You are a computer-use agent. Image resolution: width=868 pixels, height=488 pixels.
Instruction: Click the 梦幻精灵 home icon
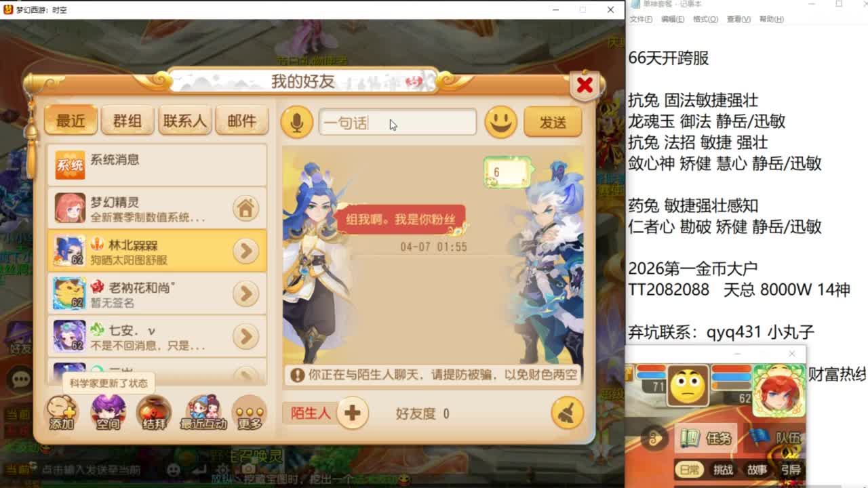coord(245,208)
